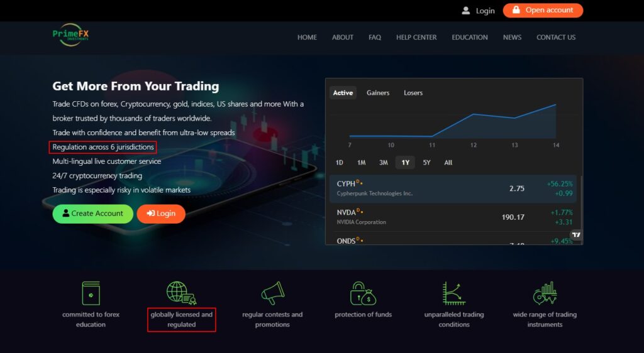Click "unparalleled trading conditions" text

(x=454, y=319)
